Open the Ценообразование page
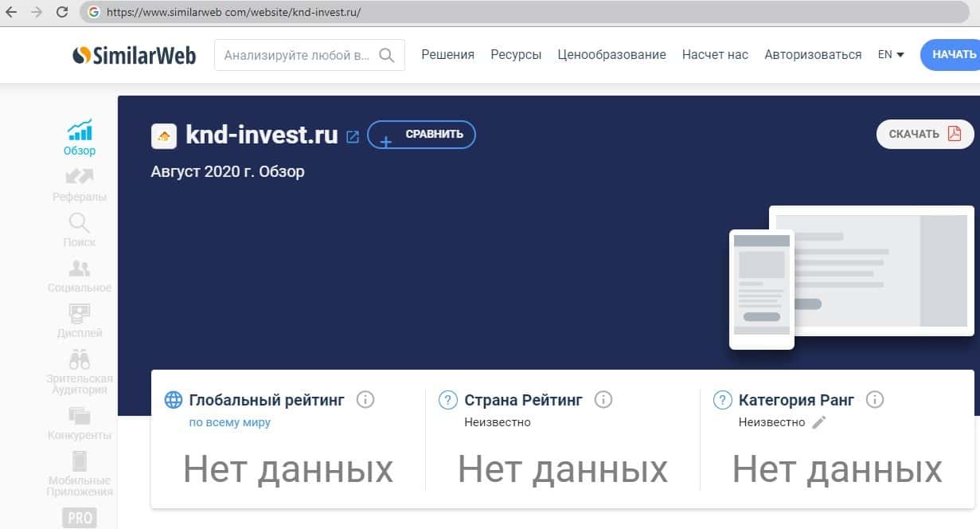The height and width of the screenshot is (529, 980). (x=611, y=55)
